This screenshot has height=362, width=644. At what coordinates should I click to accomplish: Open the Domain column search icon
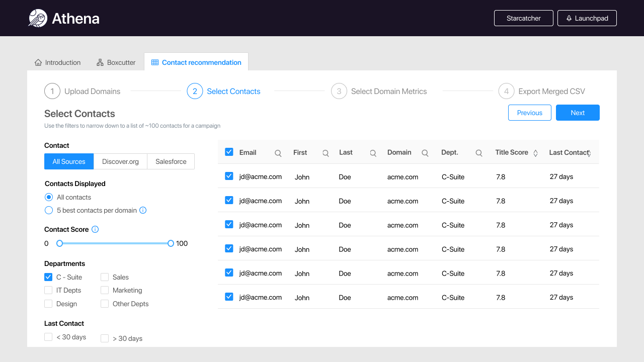pyautogui.click(x=425, y=153)
